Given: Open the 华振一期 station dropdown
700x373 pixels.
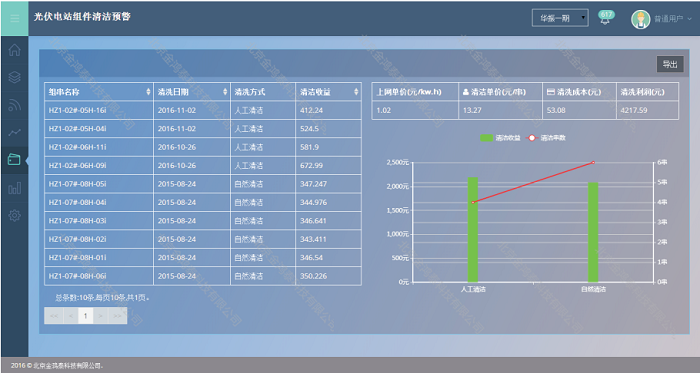Looking at the screenshot, I should 560,18.
